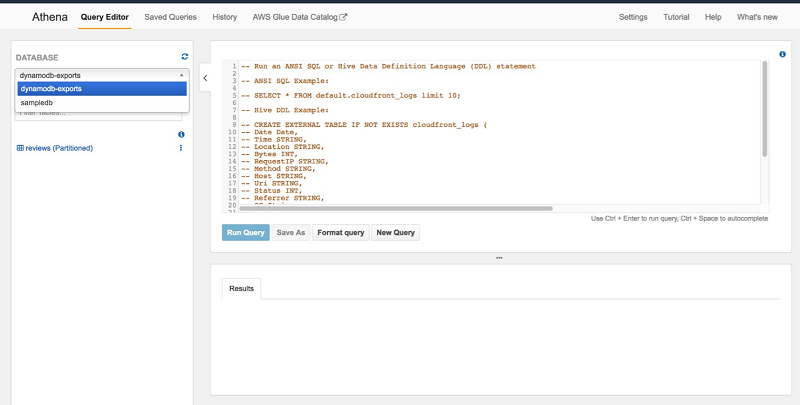This screenshot has height=405, width=800.
Task: Open the Tutorial link
Action: [676, 17]
